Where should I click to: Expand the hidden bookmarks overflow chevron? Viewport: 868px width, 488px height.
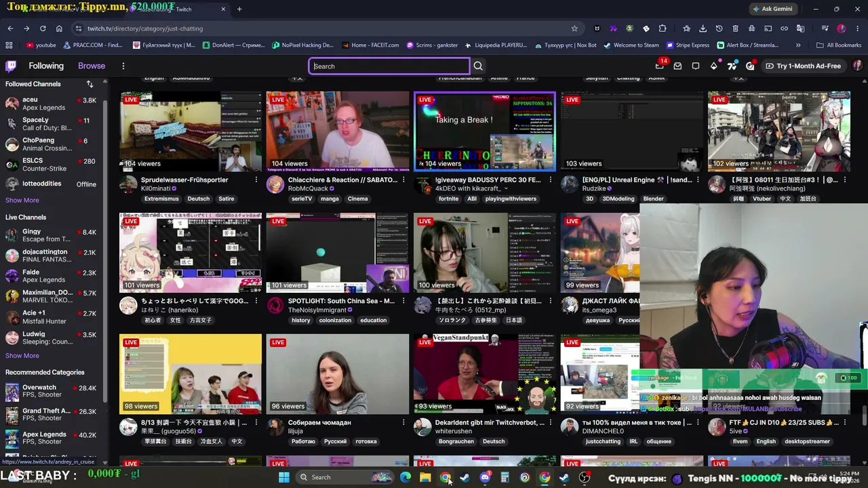[x=798, y=45]
